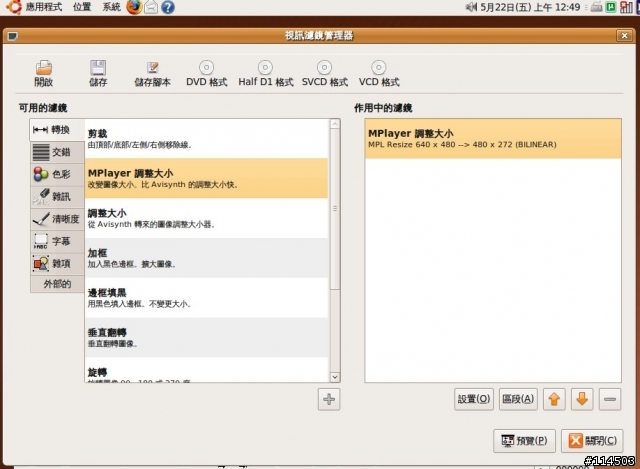Click the filter list scrollbar down arrow
640x469 pixels.
pos(335,377)
